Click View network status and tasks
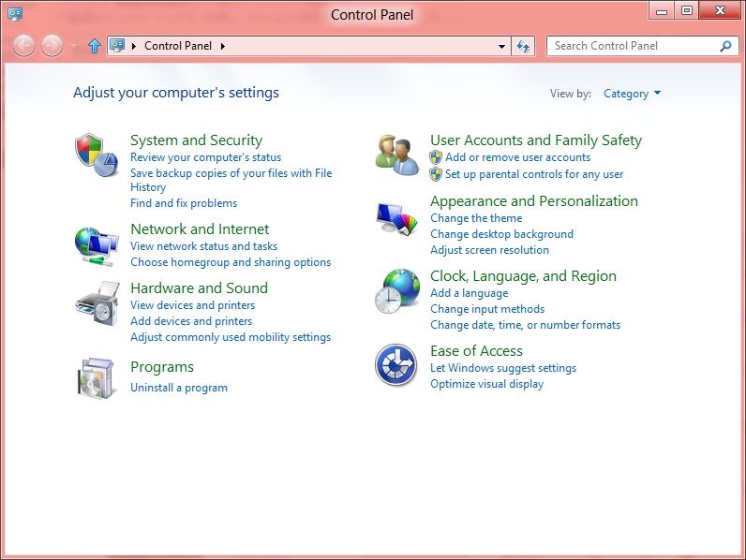Screen dimensions: 746x560 click(203, 246)
